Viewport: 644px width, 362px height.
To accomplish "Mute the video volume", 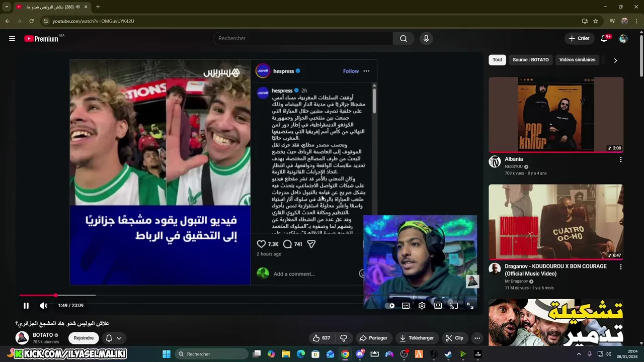I will (x=44, y=305).
